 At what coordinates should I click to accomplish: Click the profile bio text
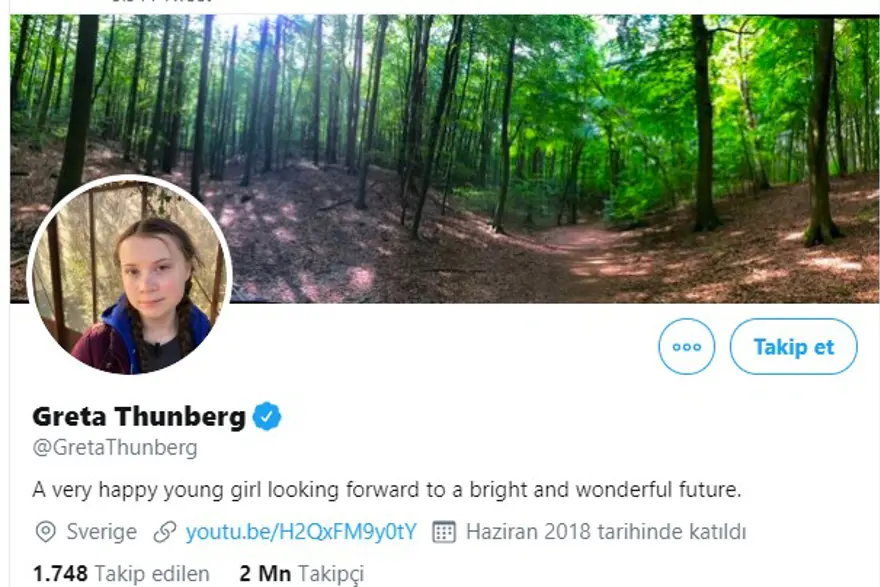click(386, 490)
